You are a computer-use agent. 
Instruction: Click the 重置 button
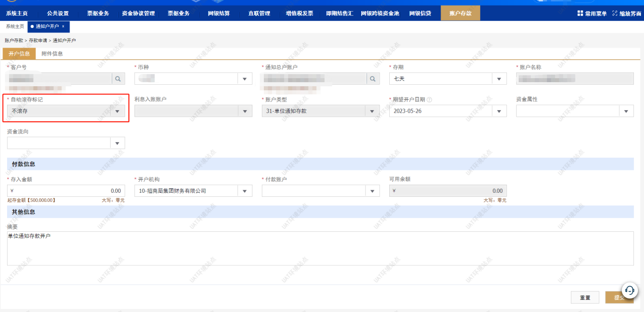tap(585, 297)
